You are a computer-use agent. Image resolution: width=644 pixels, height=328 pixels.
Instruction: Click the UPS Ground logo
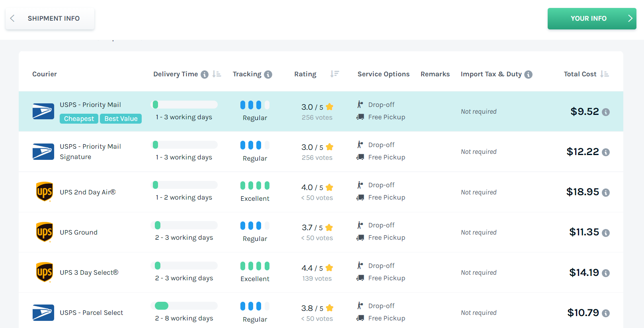point(45,232)
